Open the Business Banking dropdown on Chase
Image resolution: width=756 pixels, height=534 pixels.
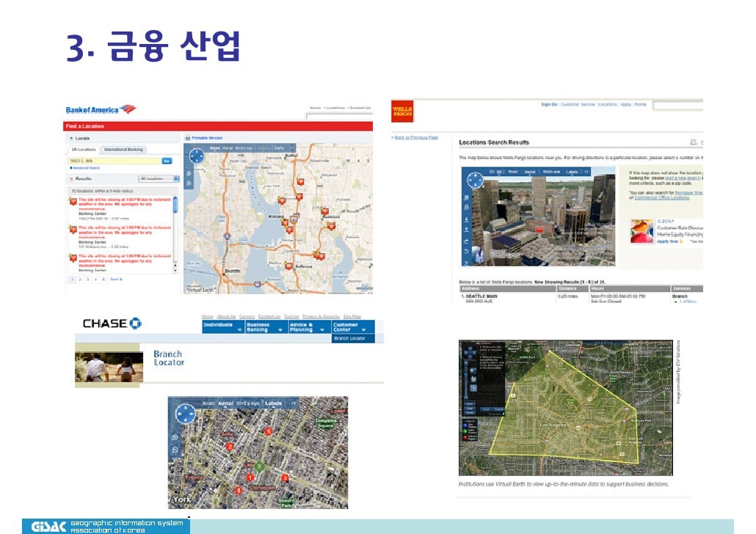(266, 326)
